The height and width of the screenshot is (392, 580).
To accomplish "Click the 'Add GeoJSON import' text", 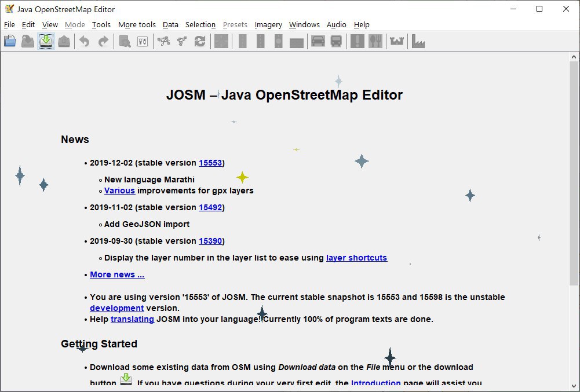I will coord(147,225).
